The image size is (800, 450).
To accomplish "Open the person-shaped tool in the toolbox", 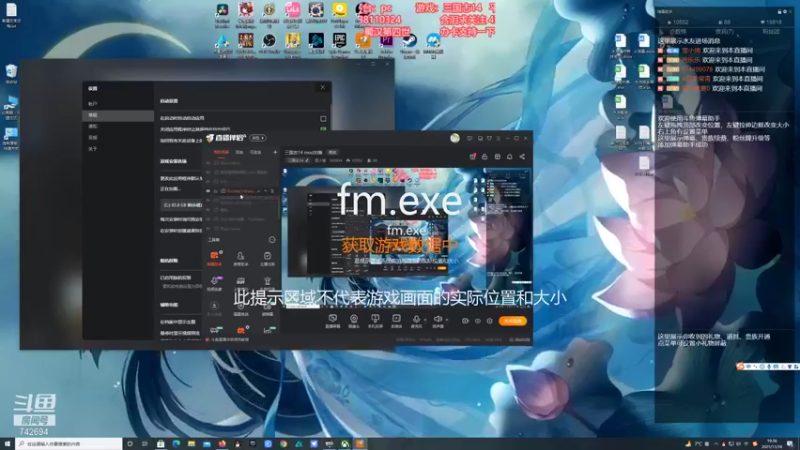I will tap(240, 258).
